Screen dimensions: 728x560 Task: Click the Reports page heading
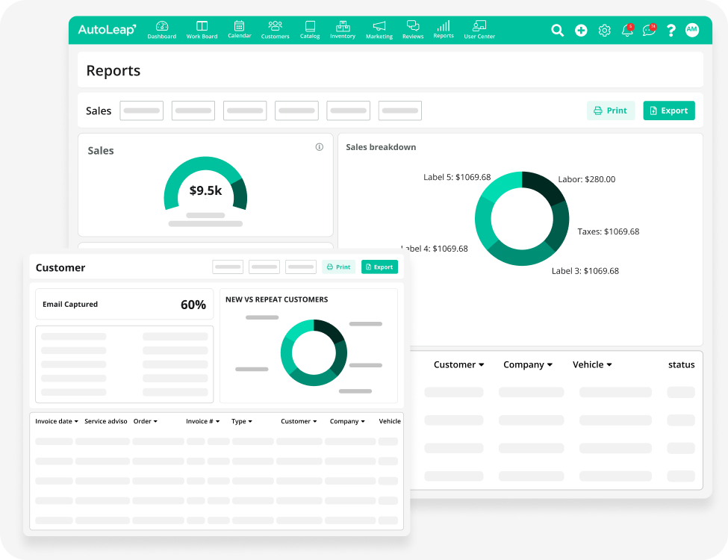click(x=113, y=71)
